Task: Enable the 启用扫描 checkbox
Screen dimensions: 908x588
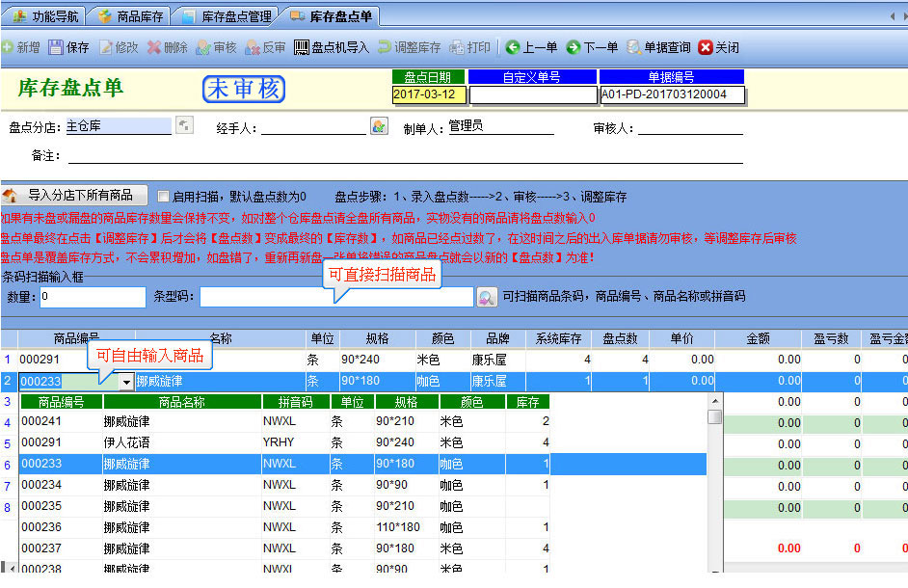Action: (x=163, y=197)
